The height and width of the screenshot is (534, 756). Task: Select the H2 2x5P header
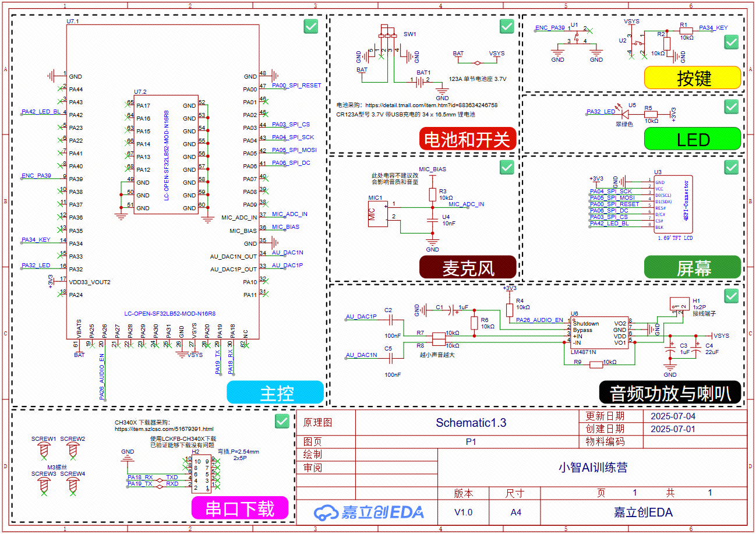202,474
